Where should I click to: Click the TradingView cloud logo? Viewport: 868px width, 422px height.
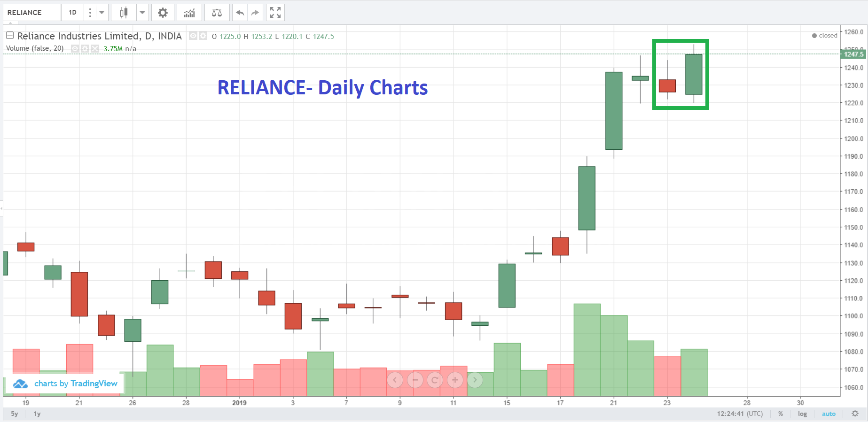tap(20, 384)
